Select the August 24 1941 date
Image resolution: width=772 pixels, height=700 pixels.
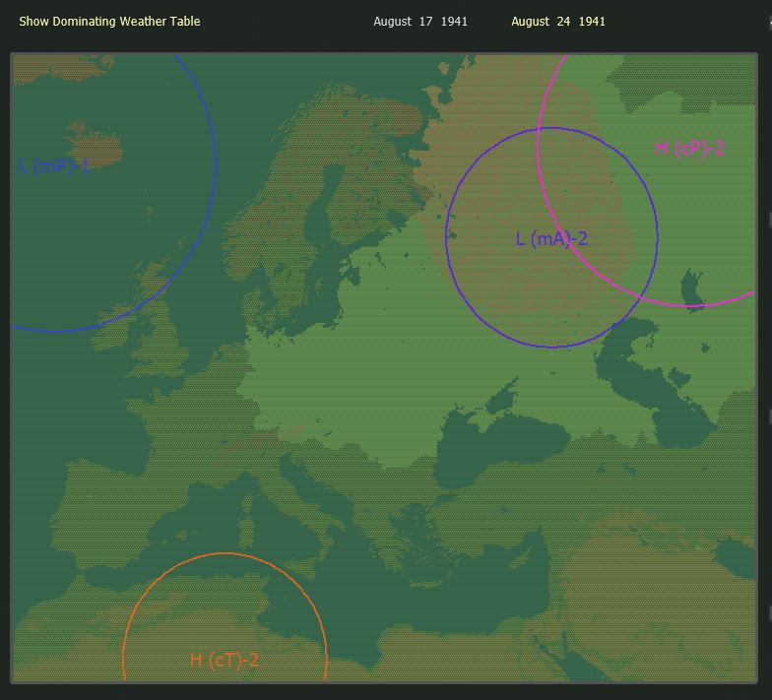point(558,22)
